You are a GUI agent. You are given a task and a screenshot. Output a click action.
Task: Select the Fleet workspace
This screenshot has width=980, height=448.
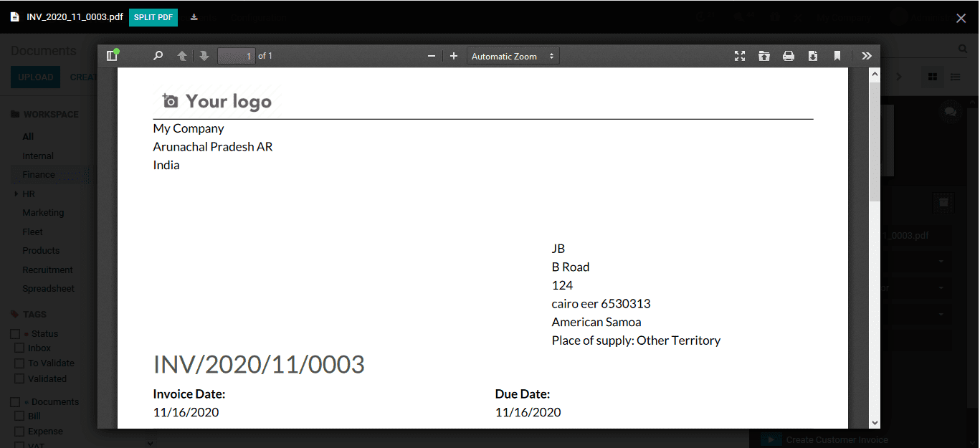point(32,232)
